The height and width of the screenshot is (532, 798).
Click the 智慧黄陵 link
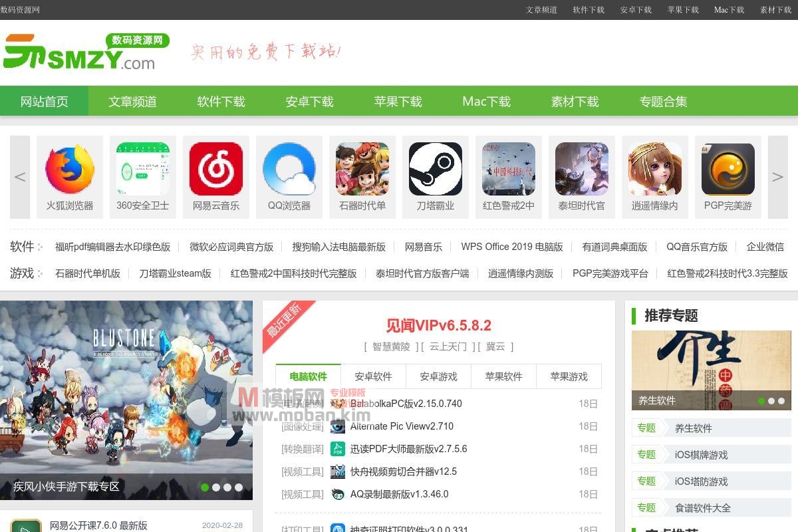(391, 346)
